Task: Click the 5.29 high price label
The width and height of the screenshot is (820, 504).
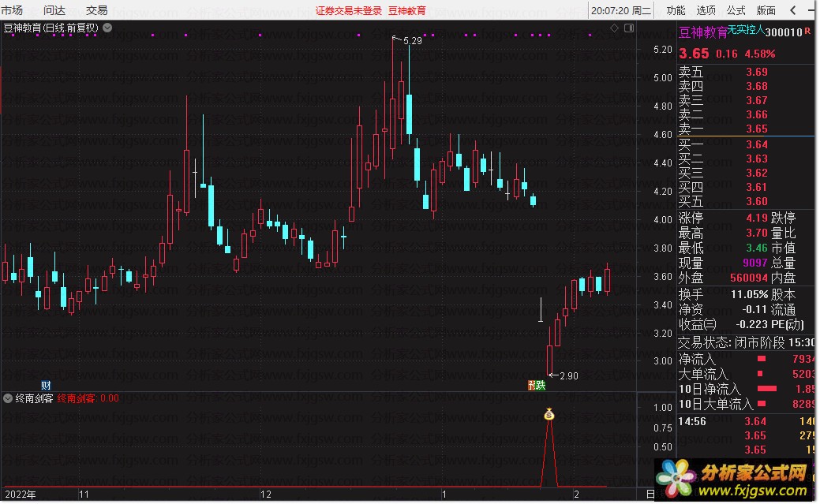Action: tap(413, 40)
